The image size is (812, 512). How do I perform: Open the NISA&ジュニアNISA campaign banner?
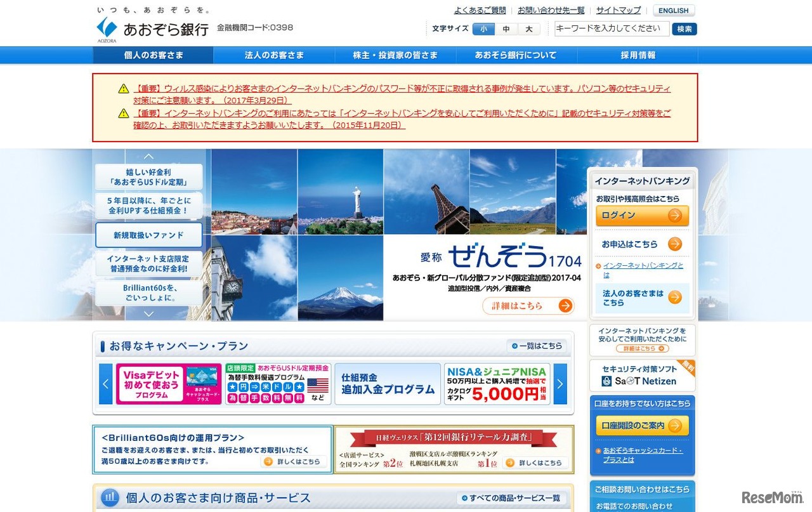coord(497,384)
